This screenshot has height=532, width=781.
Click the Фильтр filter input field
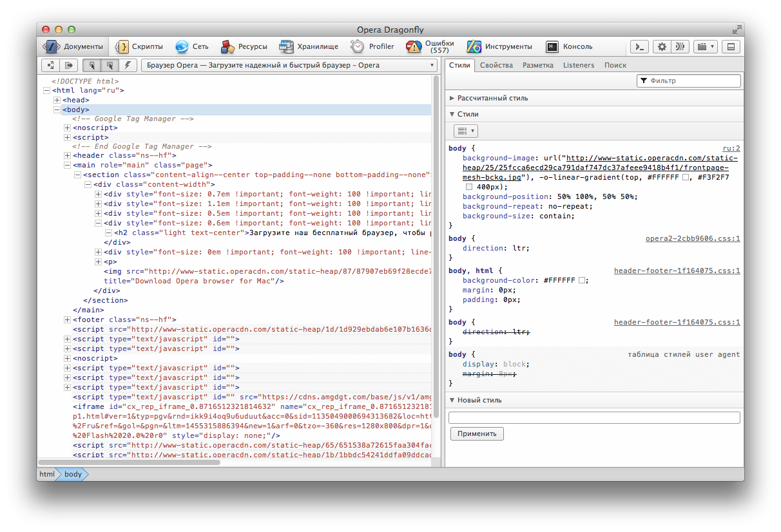click(x=689, y=81)
